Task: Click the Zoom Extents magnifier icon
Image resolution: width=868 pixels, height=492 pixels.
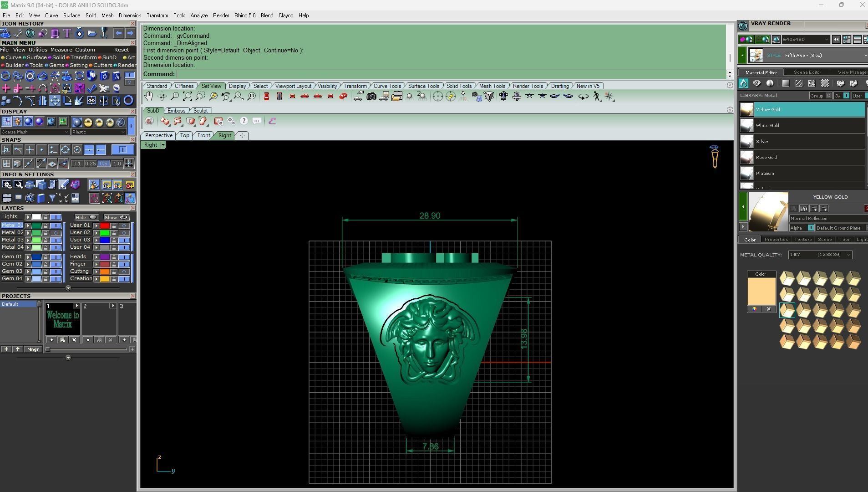Action: coord(188,97)
